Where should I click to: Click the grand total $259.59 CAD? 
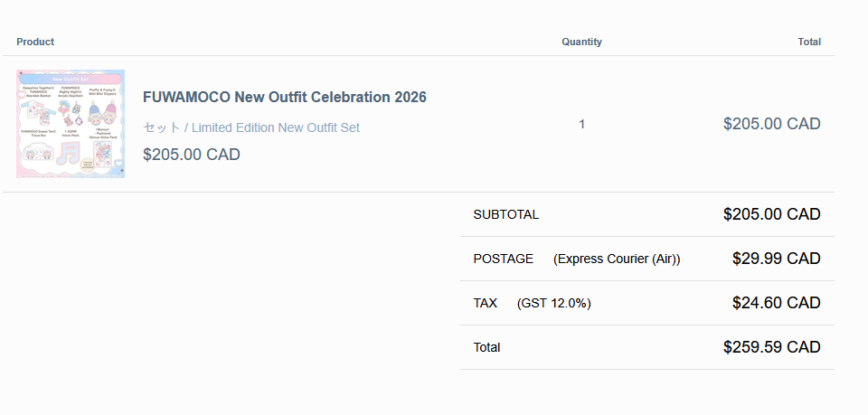click(x=771, y=347)
